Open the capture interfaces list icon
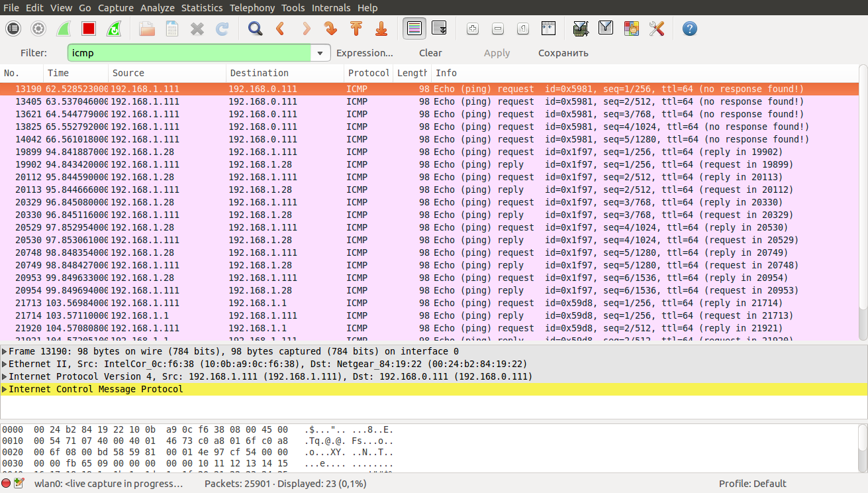Image resolution: width=868 pixels, height=493 pixels. tap(13, 28)
